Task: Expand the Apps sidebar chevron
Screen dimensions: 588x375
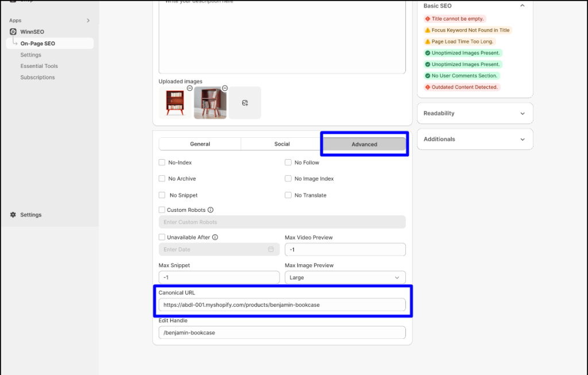Action: (x=88, y=21)
